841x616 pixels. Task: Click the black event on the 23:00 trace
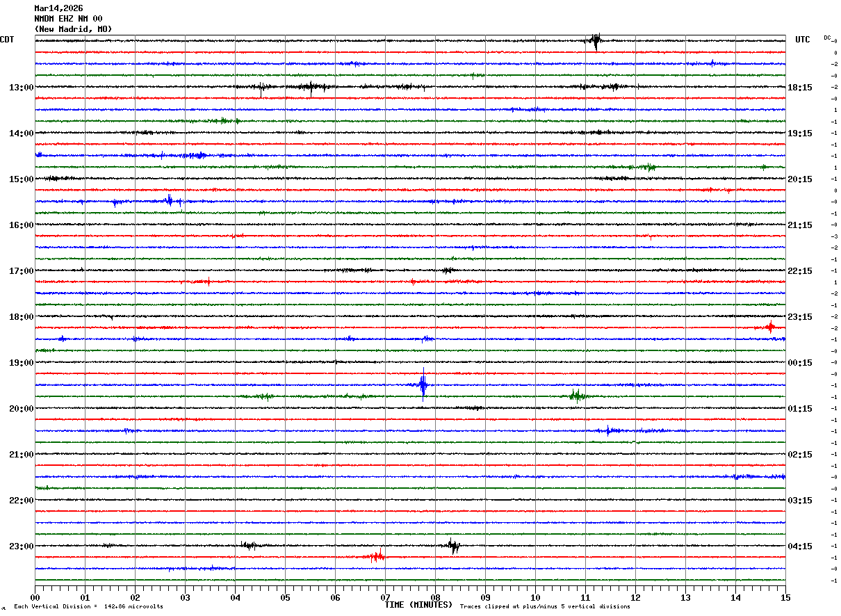[x=453, y=546]
